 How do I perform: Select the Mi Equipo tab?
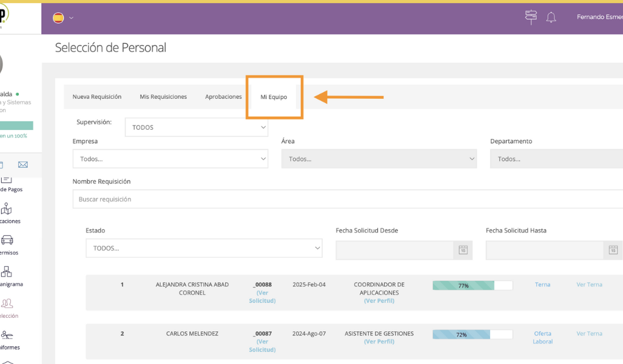pos(274,97)
